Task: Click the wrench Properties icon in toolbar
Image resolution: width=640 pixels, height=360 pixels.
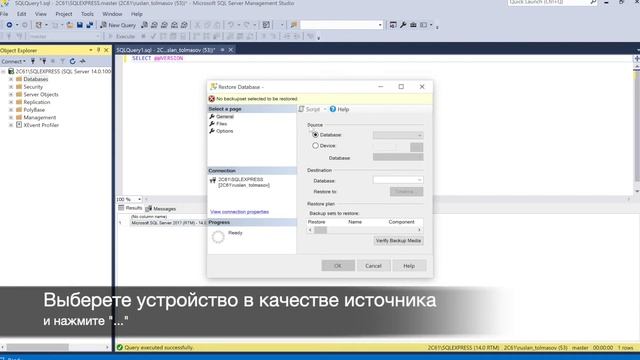Action: (403, 25)
